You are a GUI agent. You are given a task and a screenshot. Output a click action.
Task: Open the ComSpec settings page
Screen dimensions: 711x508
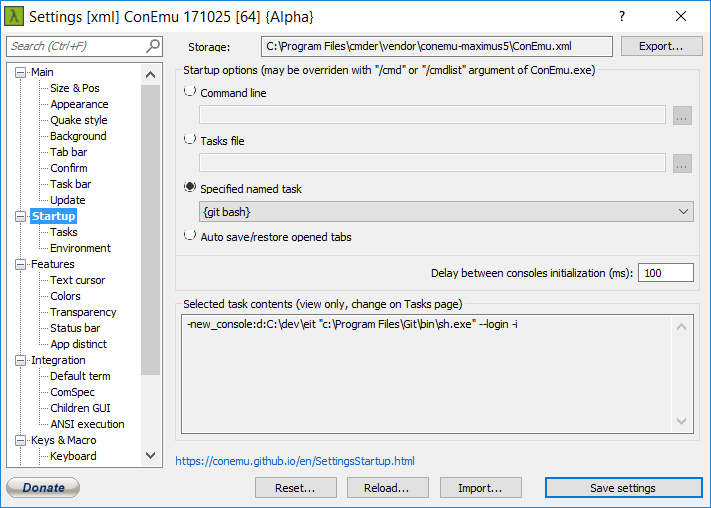tap(73, 392)
